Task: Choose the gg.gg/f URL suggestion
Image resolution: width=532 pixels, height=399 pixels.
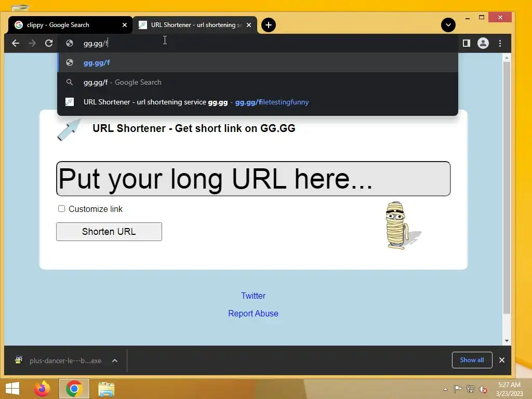Action: coord(258,62)
